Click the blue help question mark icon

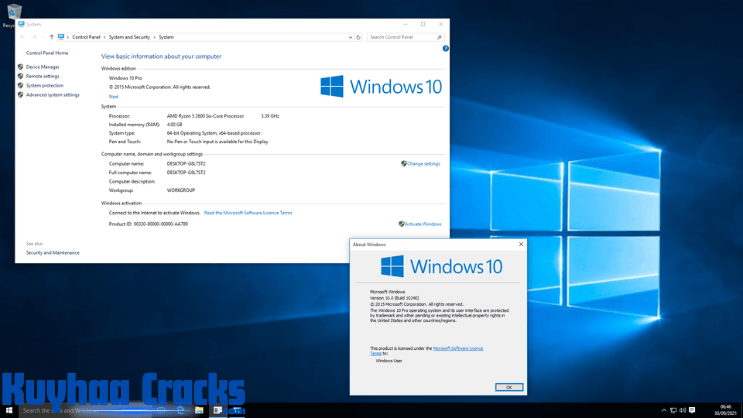tap(445, 48)
